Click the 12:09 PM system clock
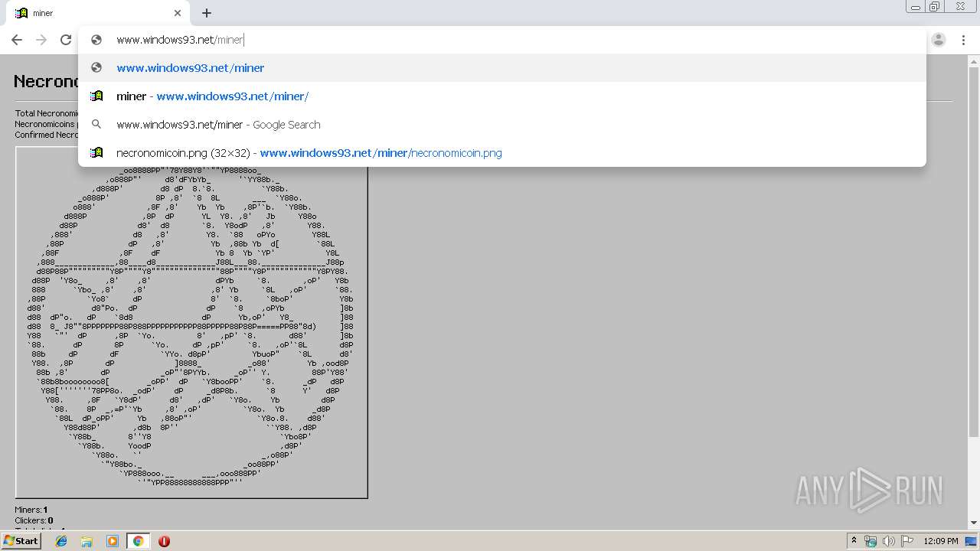This screenshot has height=551, width=980. click(x=941, y=541)
